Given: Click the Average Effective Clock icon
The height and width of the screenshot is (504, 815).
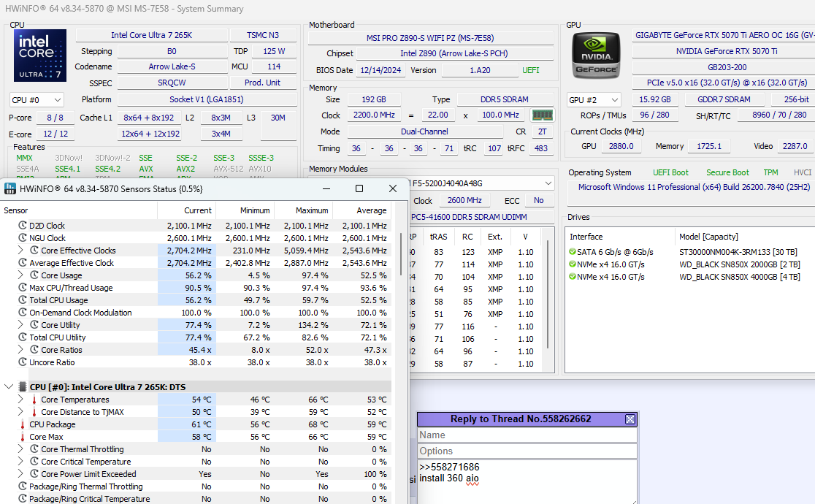Looking at the screenshot, I should [x=23, y=263].
